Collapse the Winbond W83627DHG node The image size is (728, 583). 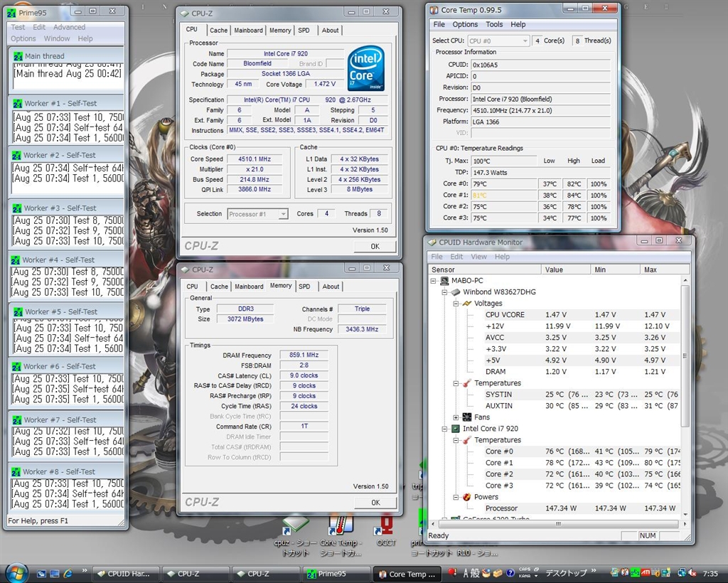[x=444, y=292]
